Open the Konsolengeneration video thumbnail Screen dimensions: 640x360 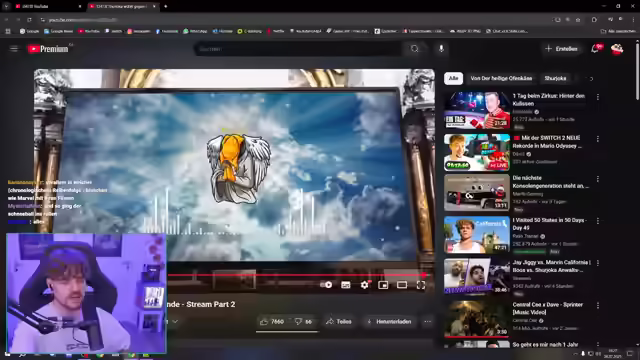coord(477,193)
